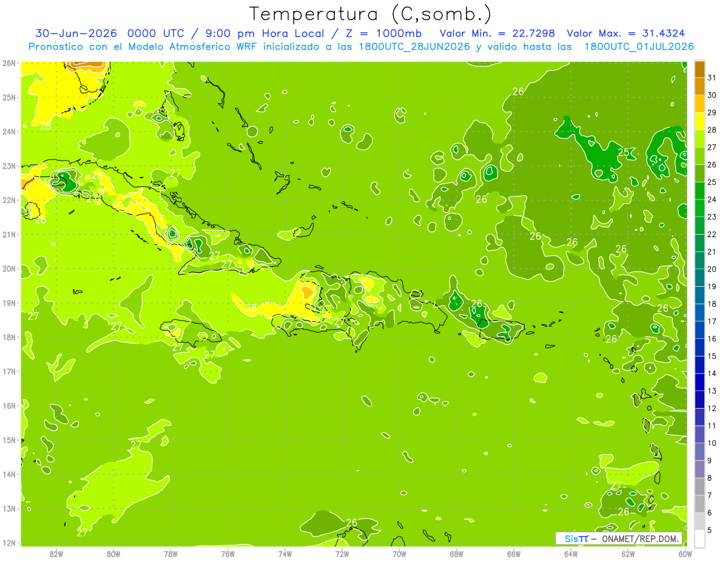Image resolution: width=728 pixels, height=562 pixels.
Task: Click the white legend swatch below 5
Action: pos(699,539)
